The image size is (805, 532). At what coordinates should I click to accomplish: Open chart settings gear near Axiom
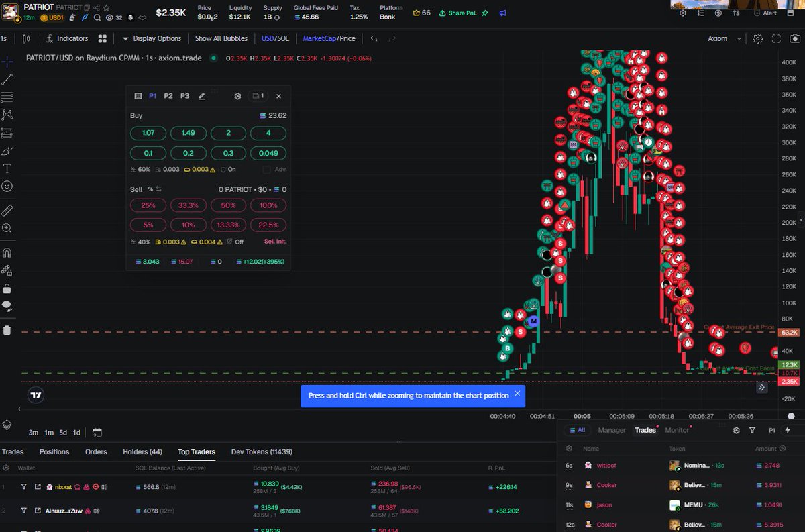pos(757,38)
